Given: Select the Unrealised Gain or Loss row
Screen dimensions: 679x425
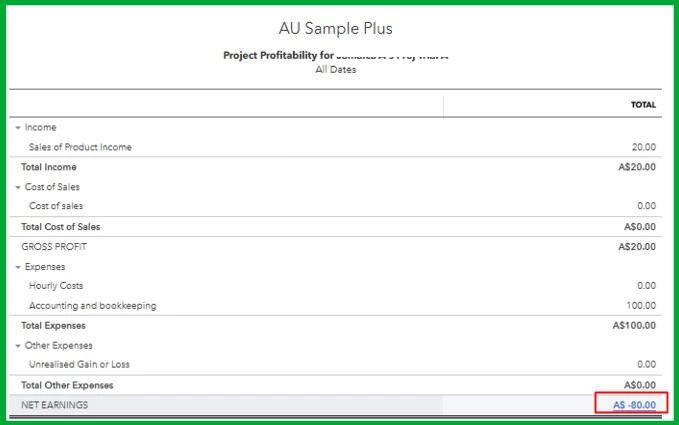Looking at the screenshot, I should click(x=336, y=364).
